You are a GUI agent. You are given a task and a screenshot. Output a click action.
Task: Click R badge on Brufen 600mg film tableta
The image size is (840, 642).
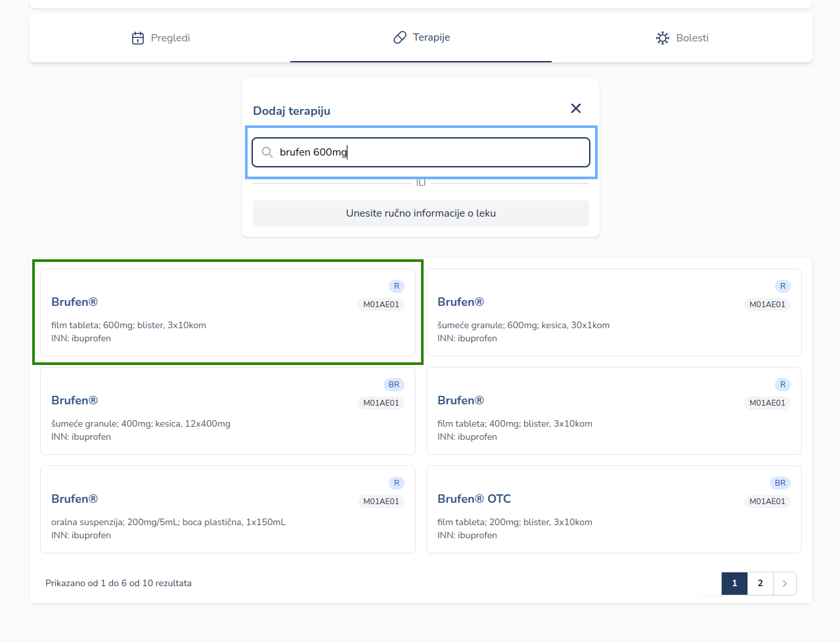click(397, 286)
